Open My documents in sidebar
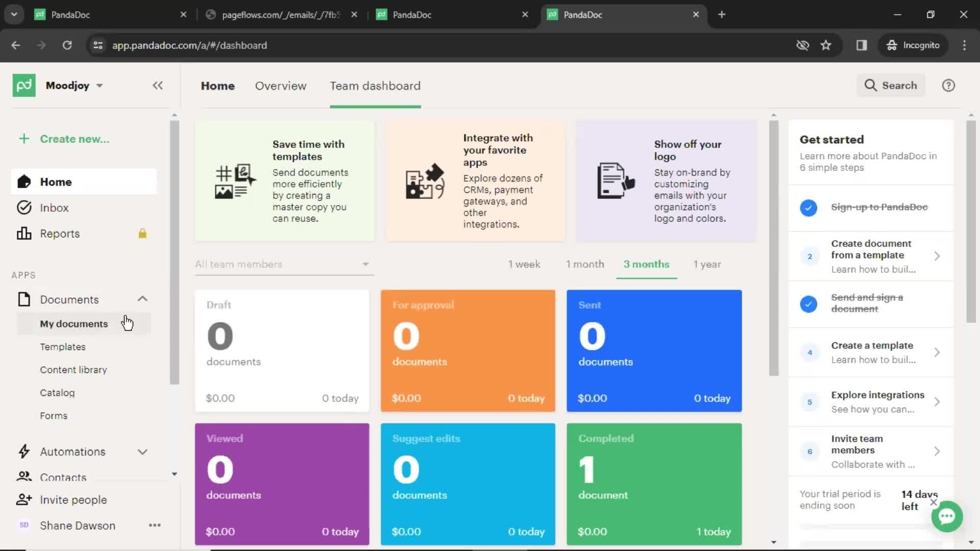 [x=74, y=324]
